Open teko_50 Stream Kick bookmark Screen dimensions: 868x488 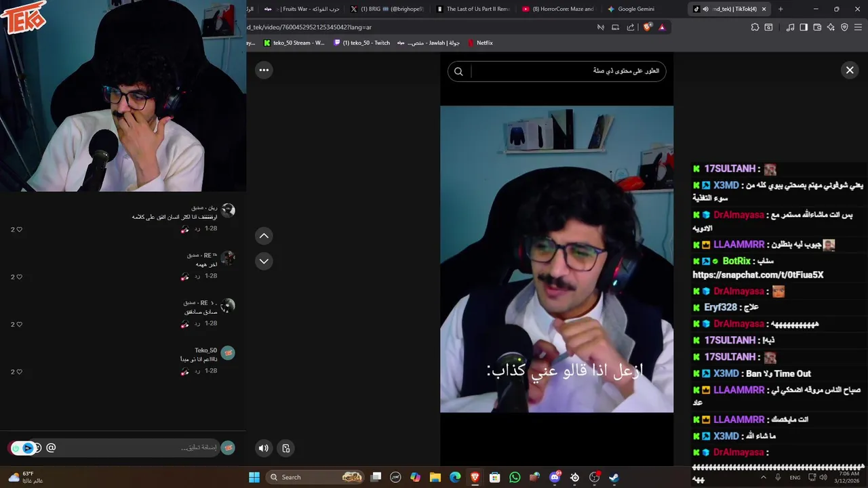point(294,43)
